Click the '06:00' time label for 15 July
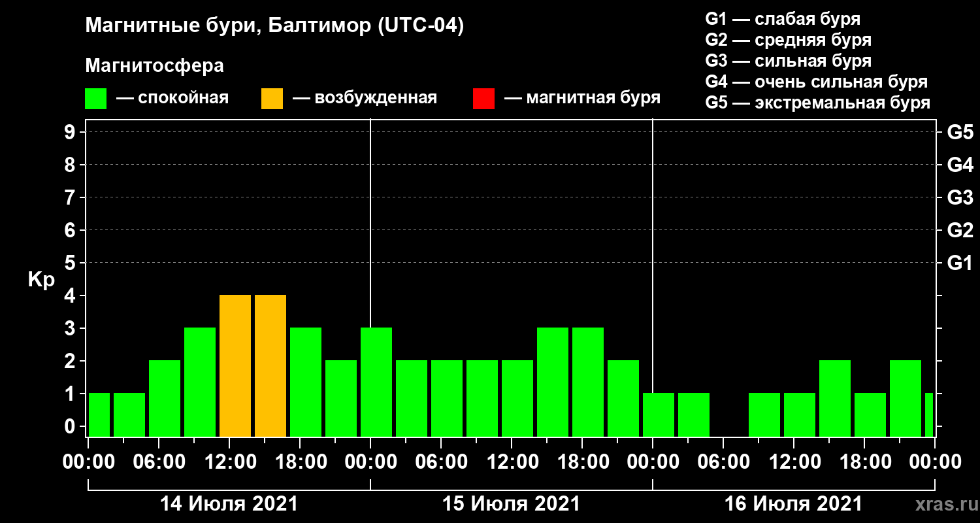This screenshot has height=523, width=980. tap(441, 462)
